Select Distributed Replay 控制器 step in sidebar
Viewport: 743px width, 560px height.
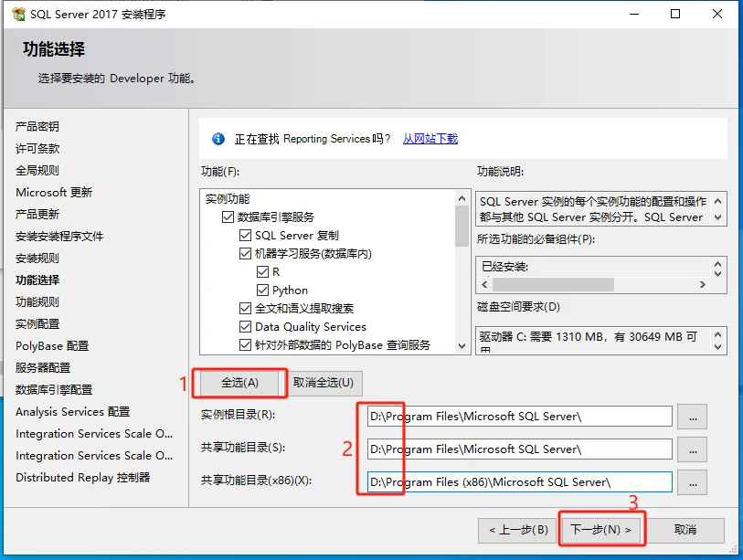(x=83, y=478)
